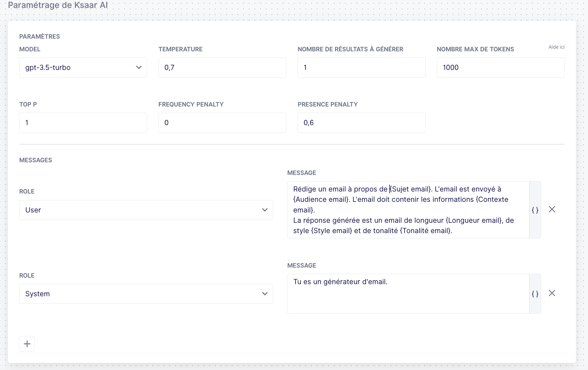Image resolution: width=588 pixels, height=370 pixels.
Task: Click the chevron arrow on the System role select
Action: (x=265, y=294)
